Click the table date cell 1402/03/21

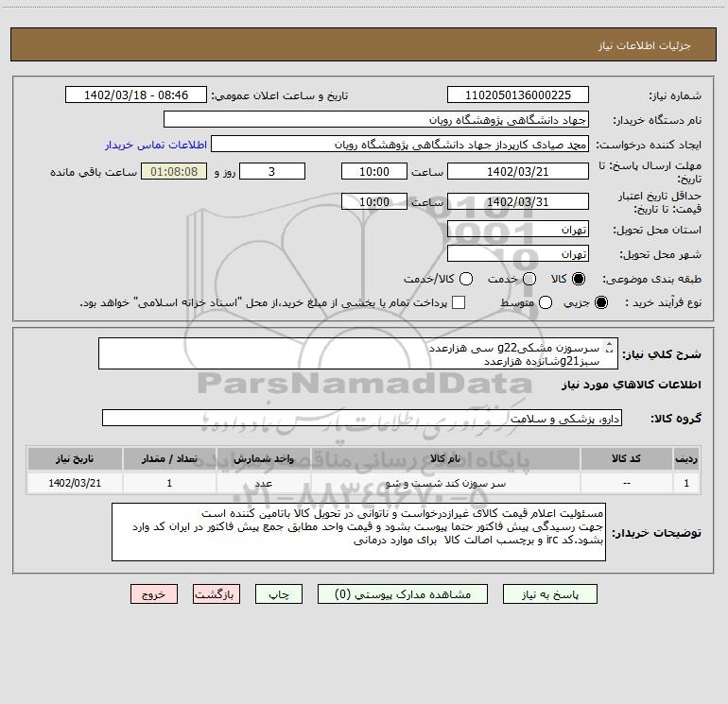click(x=75, y=483)
